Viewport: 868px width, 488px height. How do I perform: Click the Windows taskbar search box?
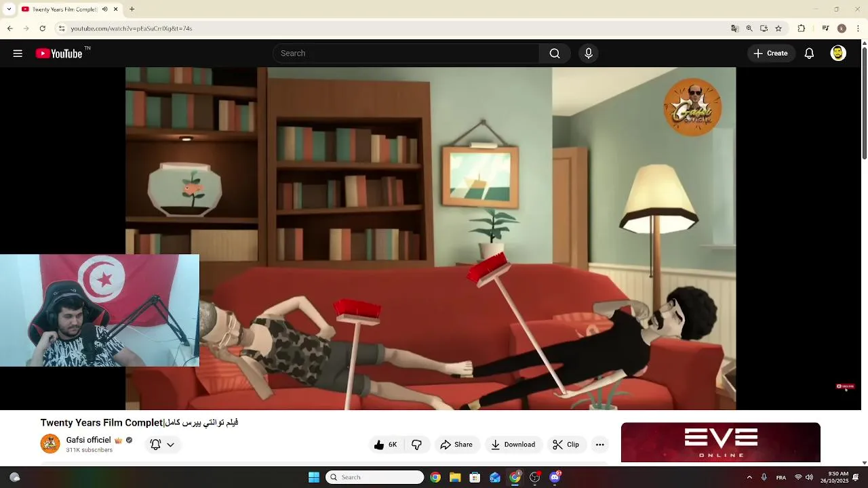(375, 477)
